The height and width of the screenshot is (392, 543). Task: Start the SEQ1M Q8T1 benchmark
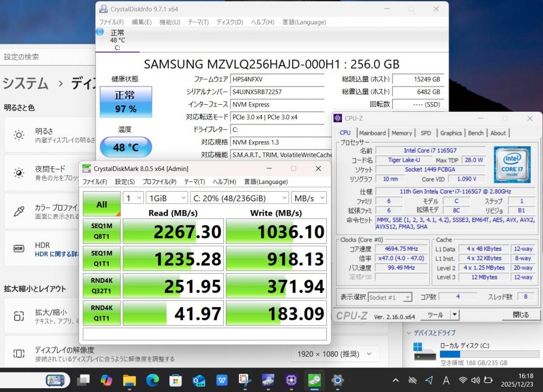[x=102, y=231]
